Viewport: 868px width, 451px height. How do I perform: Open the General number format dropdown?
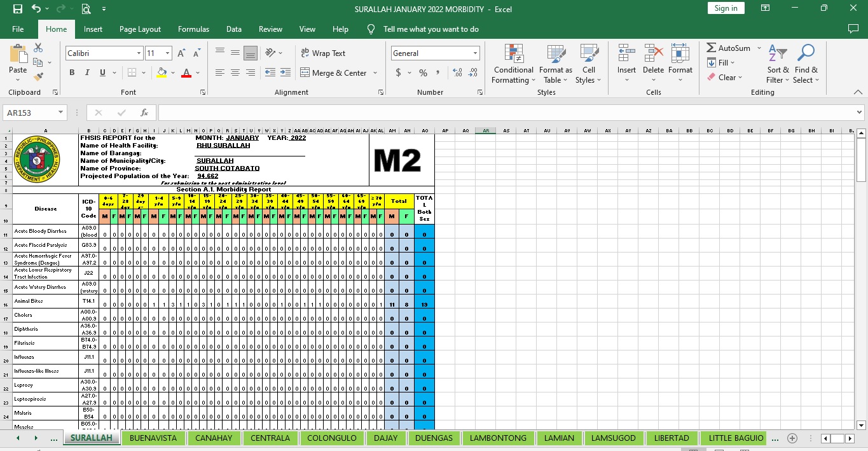[475, 53]
